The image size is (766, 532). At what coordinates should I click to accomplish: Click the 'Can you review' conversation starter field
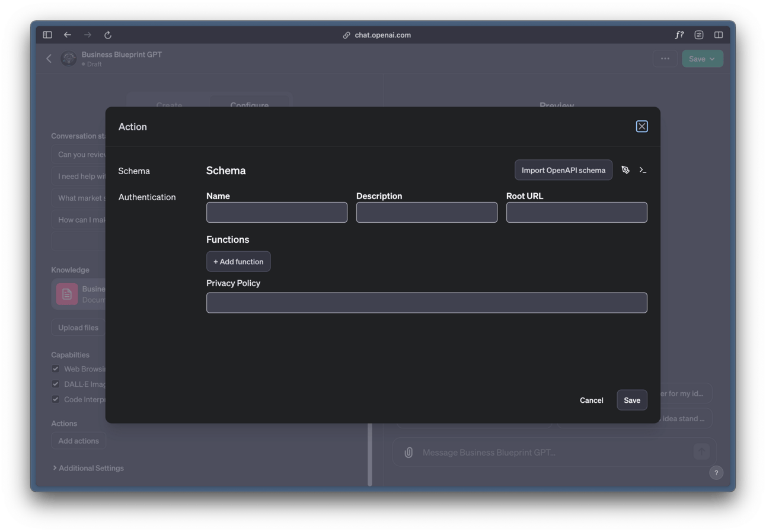click(78, 155)
